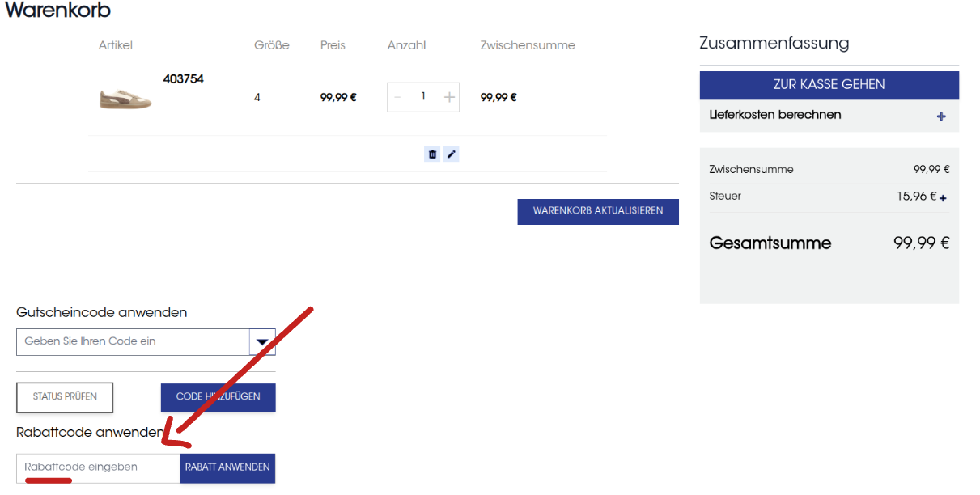The width and height of the screenshot is (980, 495).
Task: Delete item 403754 using the trash icon
Action: pos(431,154)
